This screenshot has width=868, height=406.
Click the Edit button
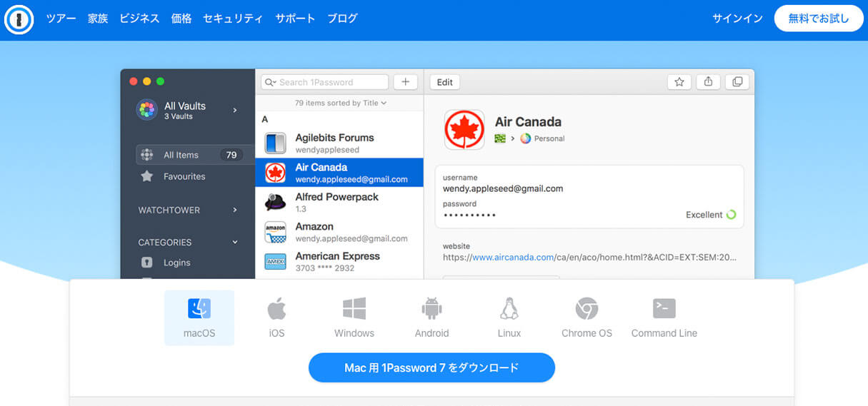click(445, 82)
